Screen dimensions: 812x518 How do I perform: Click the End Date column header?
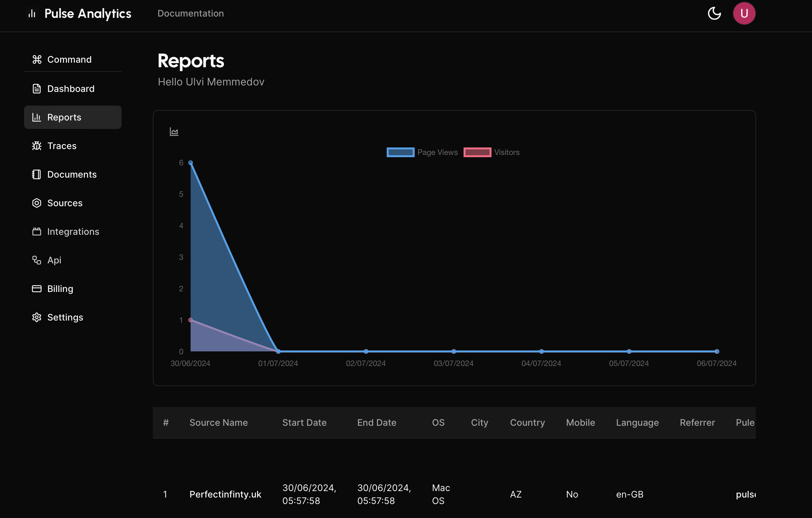(377, 423)
